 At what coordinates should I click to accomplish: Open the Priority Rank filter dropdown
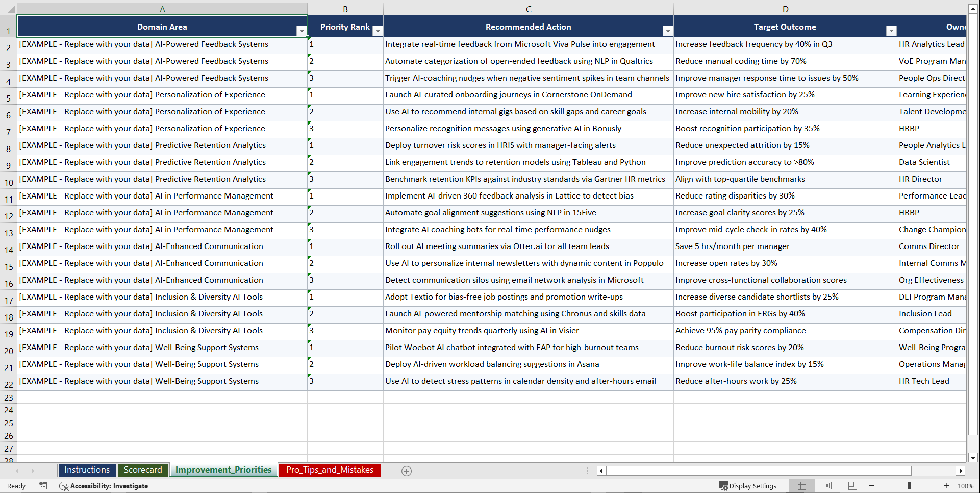click(378, 31)
